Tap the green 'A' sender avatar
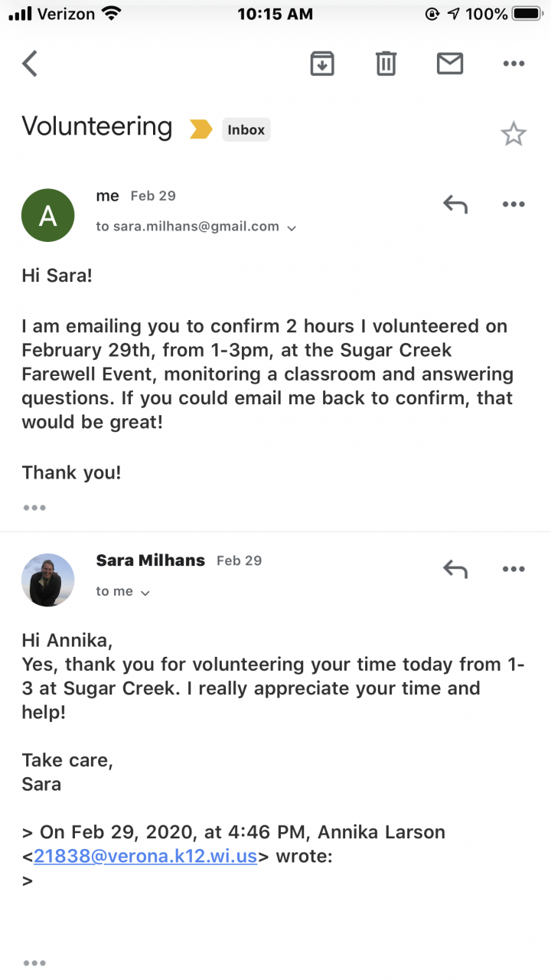 point(47,216)
